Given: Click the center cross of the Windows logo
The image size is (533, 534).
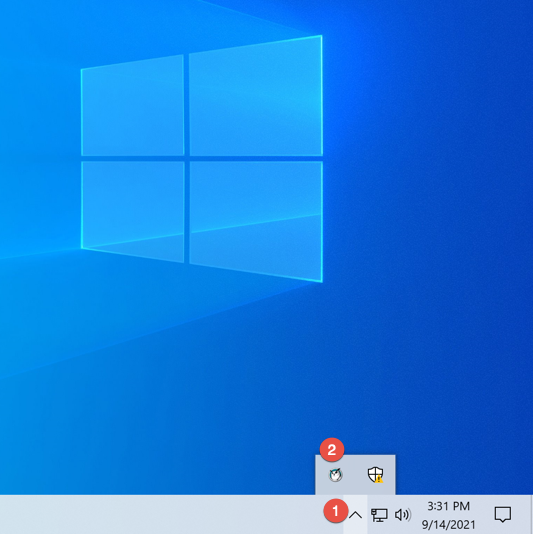Looking at the screenshot, I should pos(187,158).
